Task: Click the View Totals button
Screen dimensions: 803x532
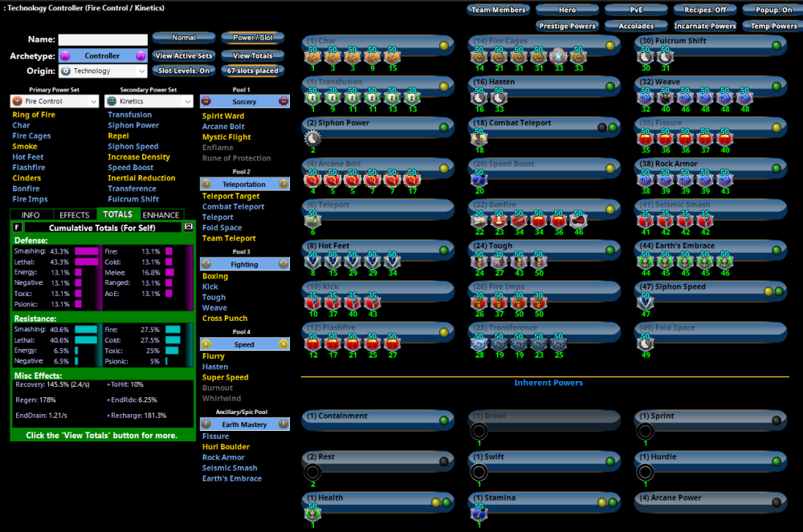Action: click(x=252, y=55)
